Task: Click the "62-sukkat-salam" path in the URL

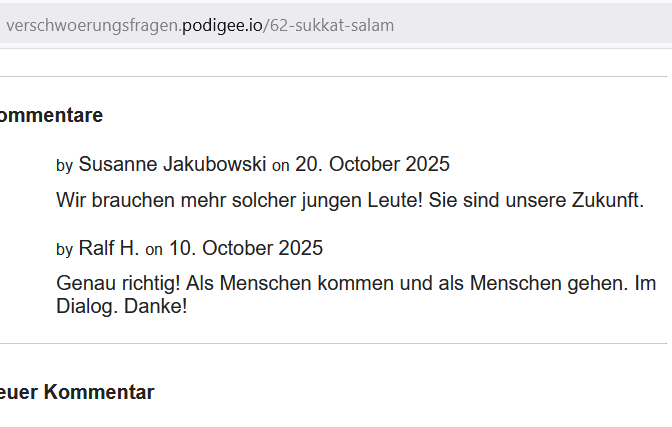Action: pos(331,25)
